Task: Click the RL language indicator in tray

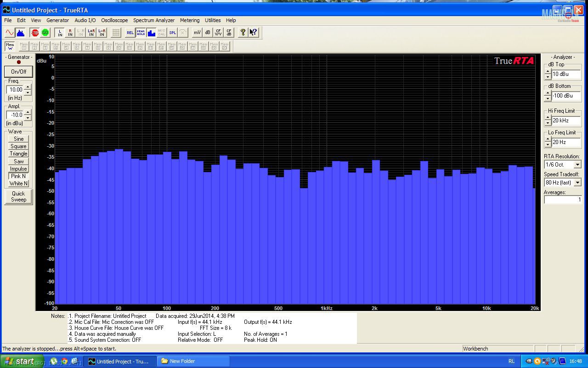Action: click(511, 361)
